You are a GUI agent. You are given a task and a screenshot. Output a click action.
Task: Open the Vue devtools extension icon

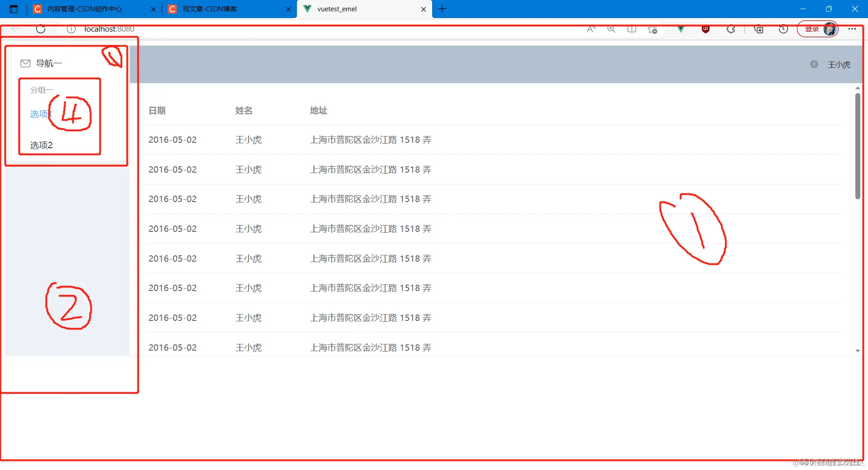[x=680, y=29]
